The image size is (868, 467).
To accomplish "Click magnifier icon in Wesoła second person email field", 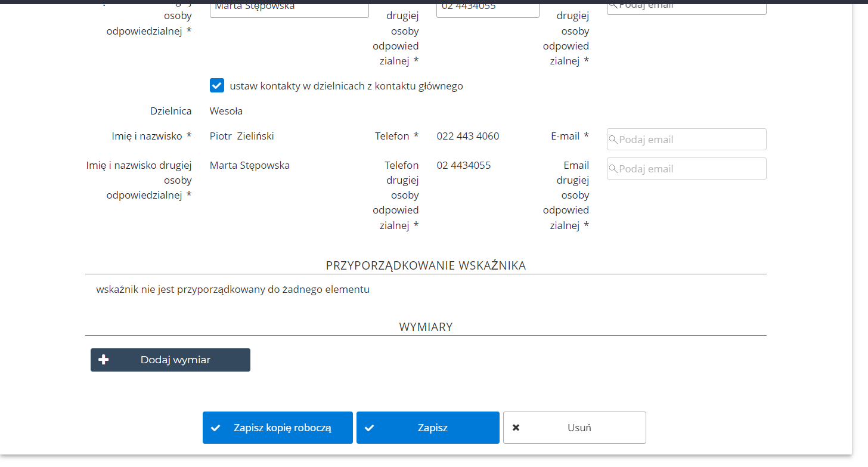I will 613,169.
